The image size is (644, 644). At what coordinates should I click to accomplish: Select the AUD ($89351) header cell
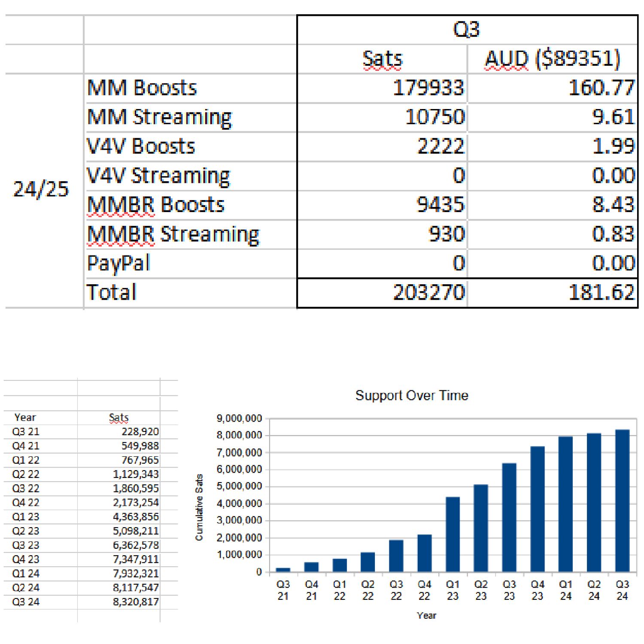553,59
